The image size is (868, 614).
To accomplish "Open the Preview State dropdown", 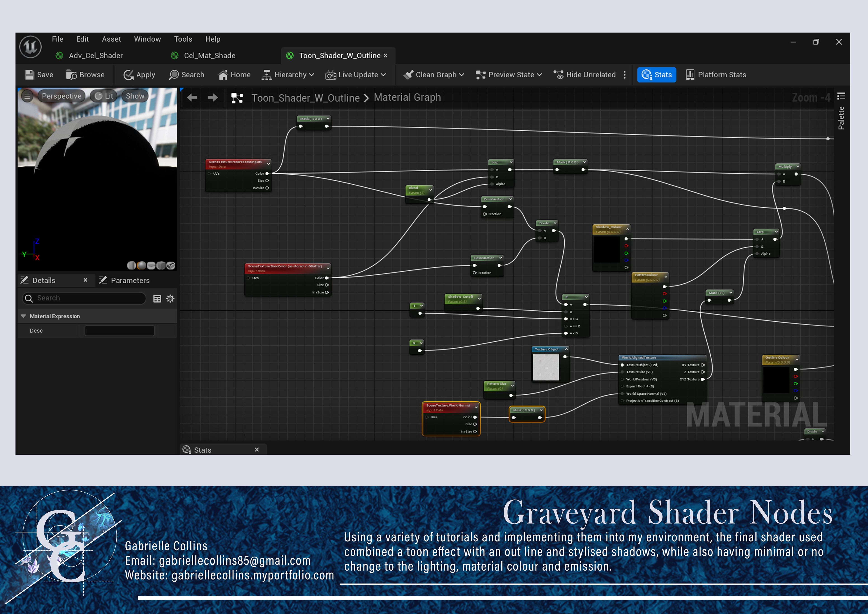I will tap(509, 75).
